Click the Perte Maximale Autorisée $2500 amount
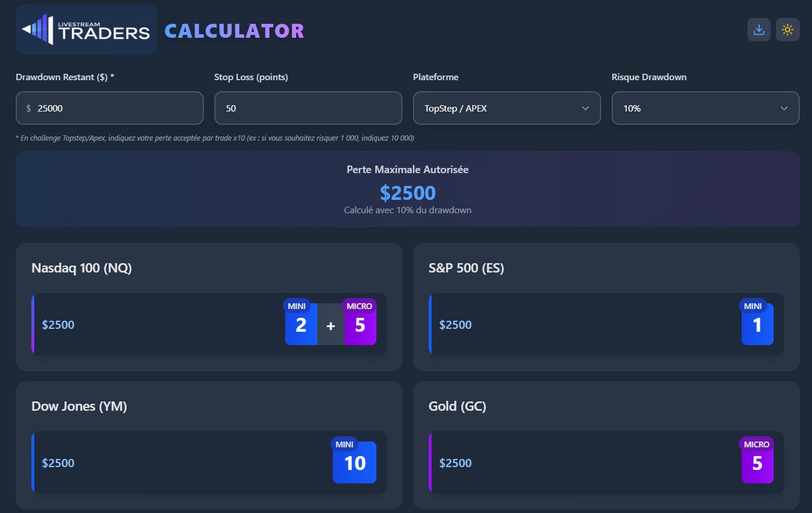Screen dimensions: 812x513 click(408, 192)
